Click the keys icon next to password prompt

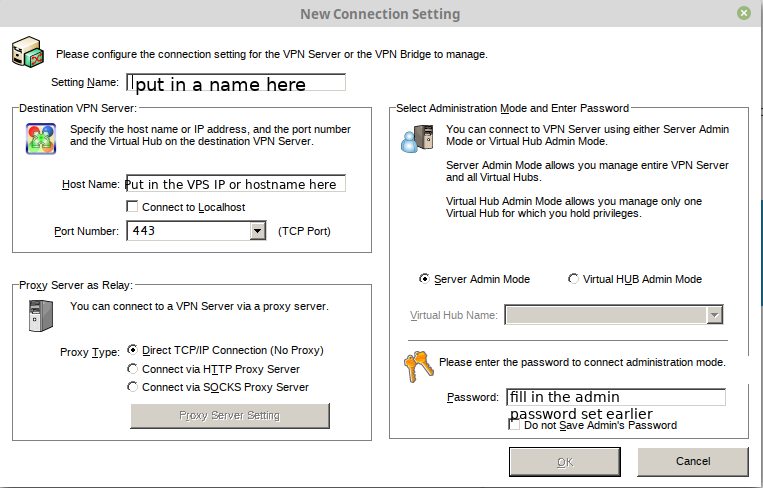click(418, 367)
